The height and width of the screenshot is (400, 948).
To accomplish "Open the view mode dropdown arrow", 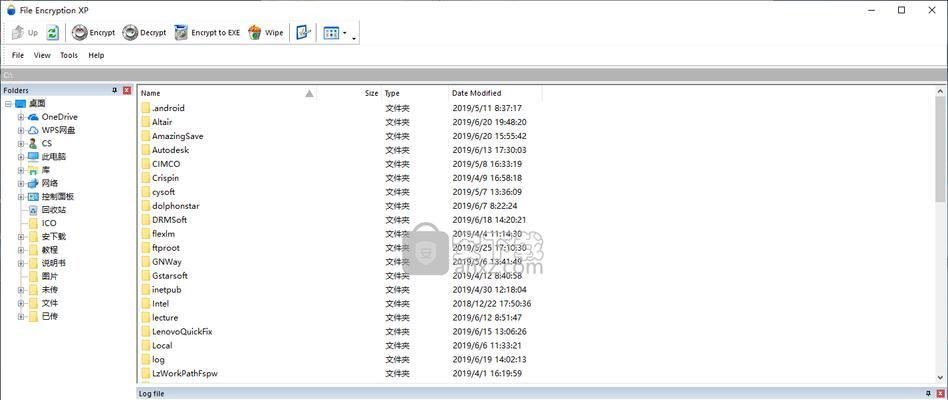I will tap(345, 33).
